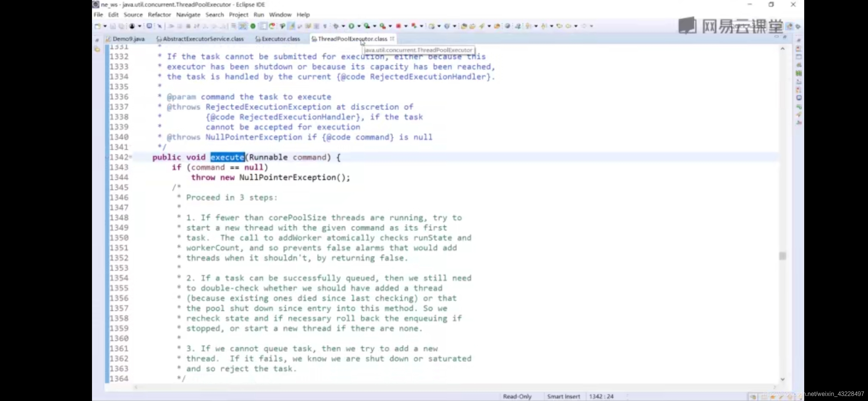Click the 1342 : 24 cursor position indicator
This screenshot has height=401, width=868.
point(601,397)
